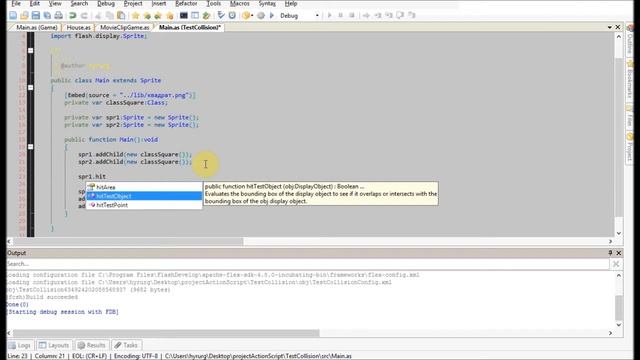This screenshot has height=360, width=640.
Task: Open the Search menu
Action: point(79,4)
